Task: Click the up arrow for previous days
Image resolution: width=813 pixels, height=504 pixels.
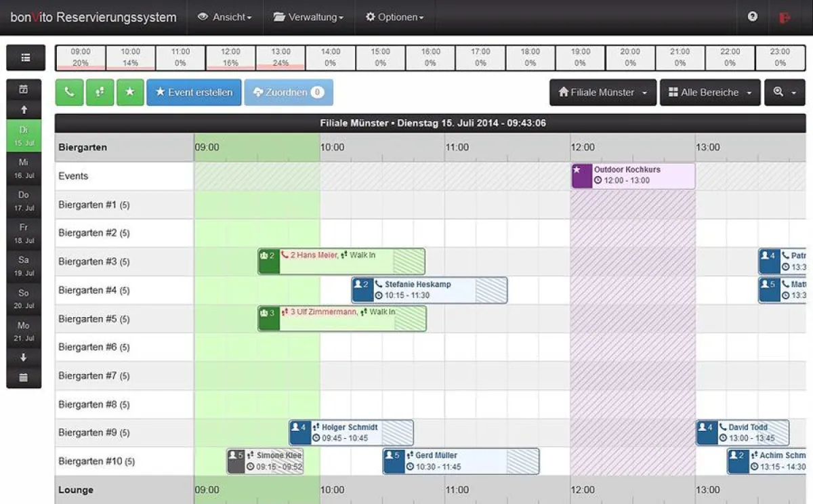Action: 24,108
